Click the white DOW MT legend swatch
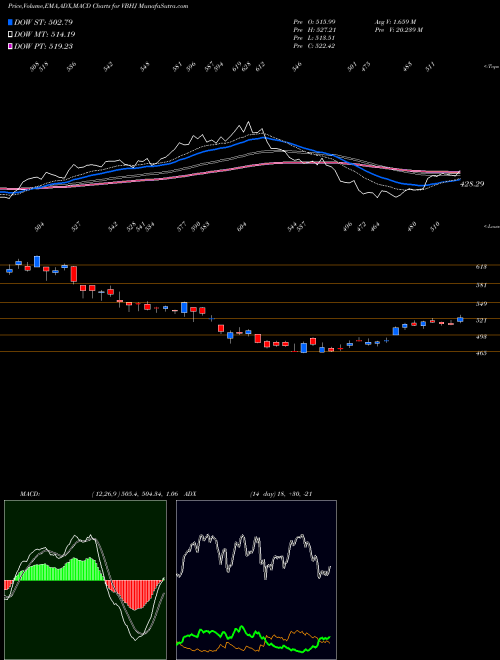 click(11, 34)
